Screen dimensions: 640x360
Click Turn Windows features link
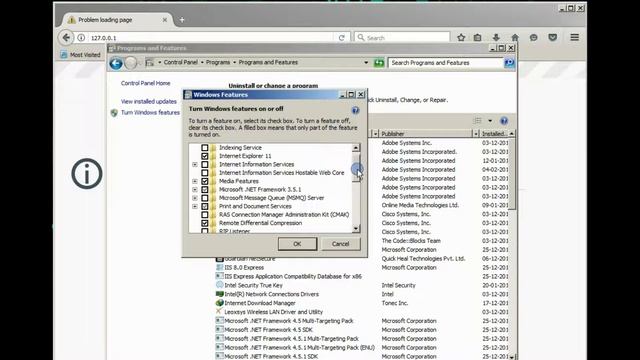coord(150,113)
